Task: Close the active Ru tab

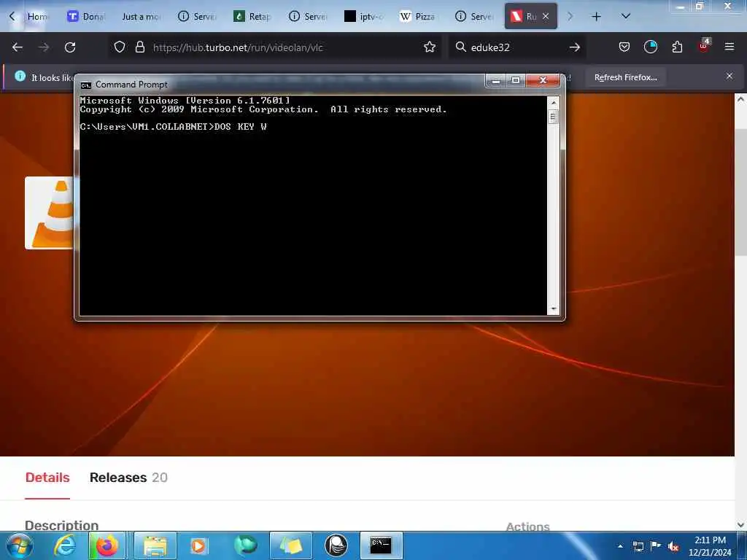Action: [546, 17]
